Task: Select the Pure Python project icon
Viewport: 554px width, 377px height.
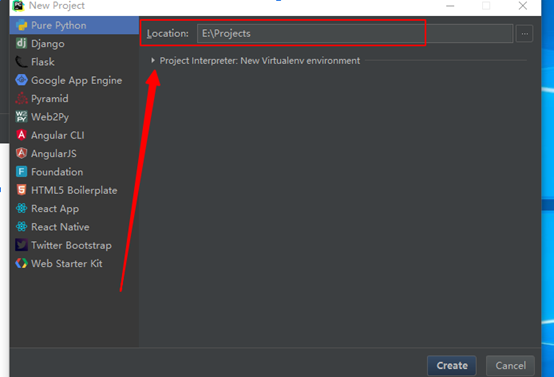Action: 22,25
